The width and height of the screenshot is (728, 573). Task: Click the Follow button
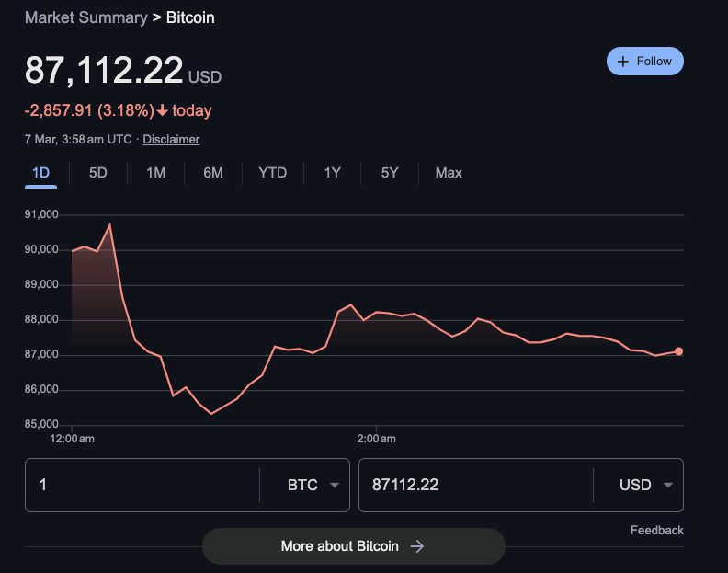[645, 62]
